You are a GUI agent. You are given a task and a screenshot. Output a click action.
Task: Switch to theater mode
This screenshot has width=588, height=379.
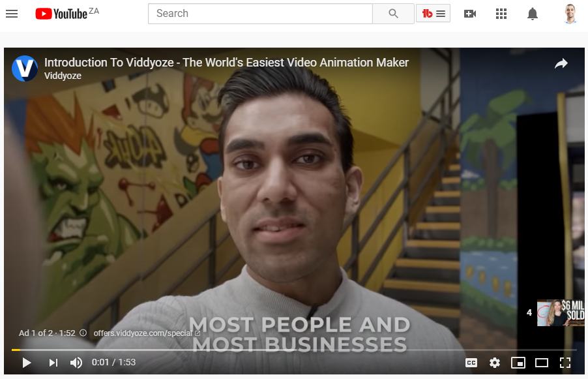(x=542, y=363)
